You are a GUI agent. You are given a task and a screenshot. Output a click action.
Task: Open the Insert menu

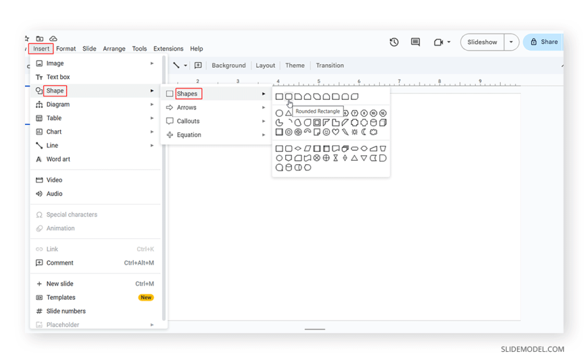(x=41, y=49)
